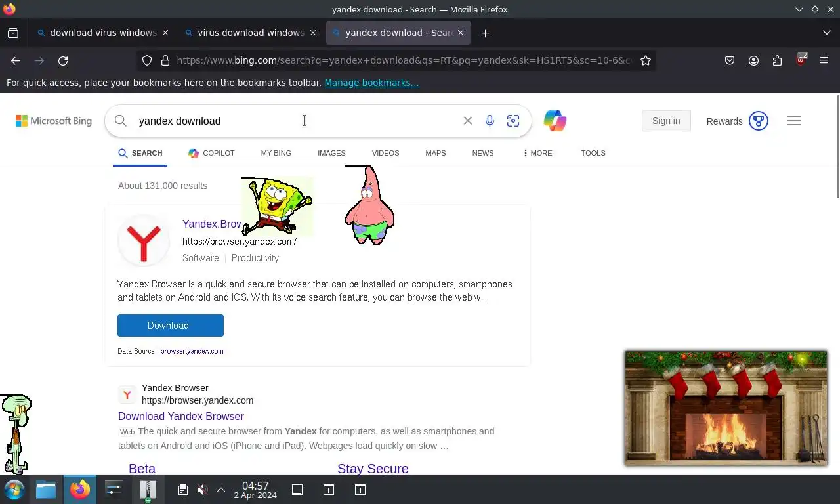Clear Bing search box with X icon
This screenshot has height=504, width=840.
[x=468, y=121]
